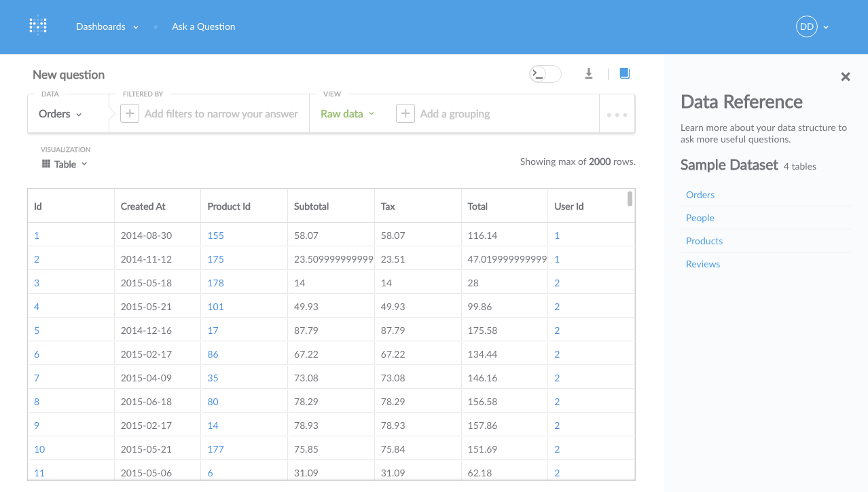Open the Dashboards dropdown menu
The width and height of the screenshot is (868, 492).
tap(107, 26)
